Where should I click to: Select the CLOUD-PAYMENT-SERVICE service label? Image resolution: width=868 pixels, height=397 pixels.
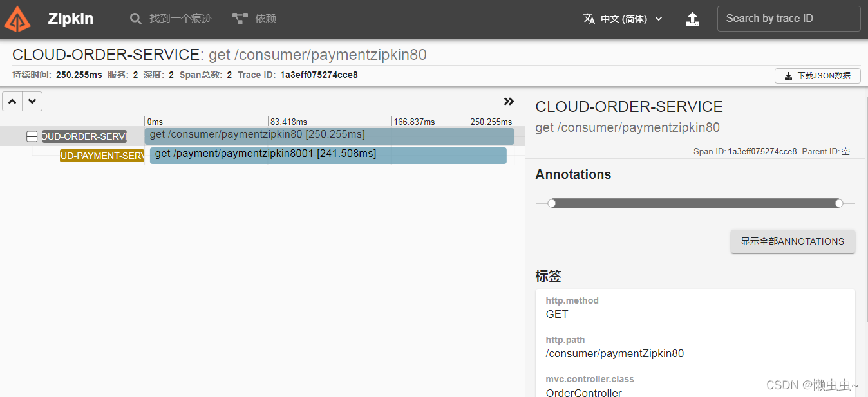click(x=102, y=156)
